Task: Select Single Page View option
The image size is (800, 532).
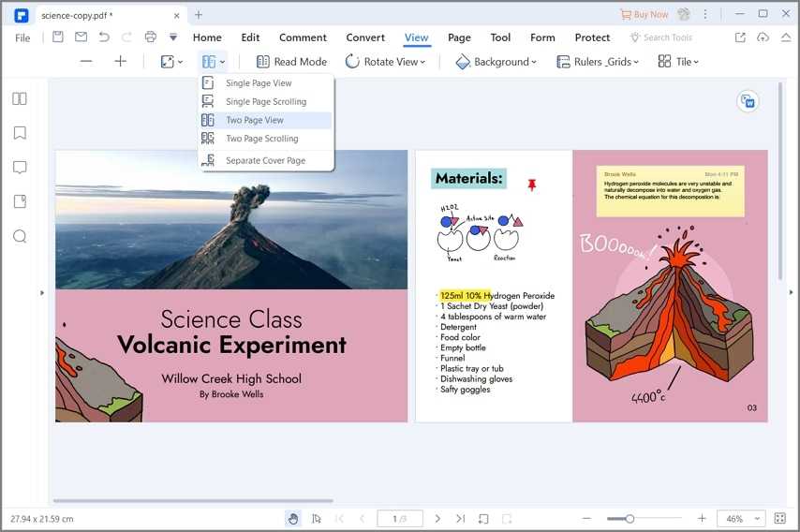Action: tap(259, 83)
